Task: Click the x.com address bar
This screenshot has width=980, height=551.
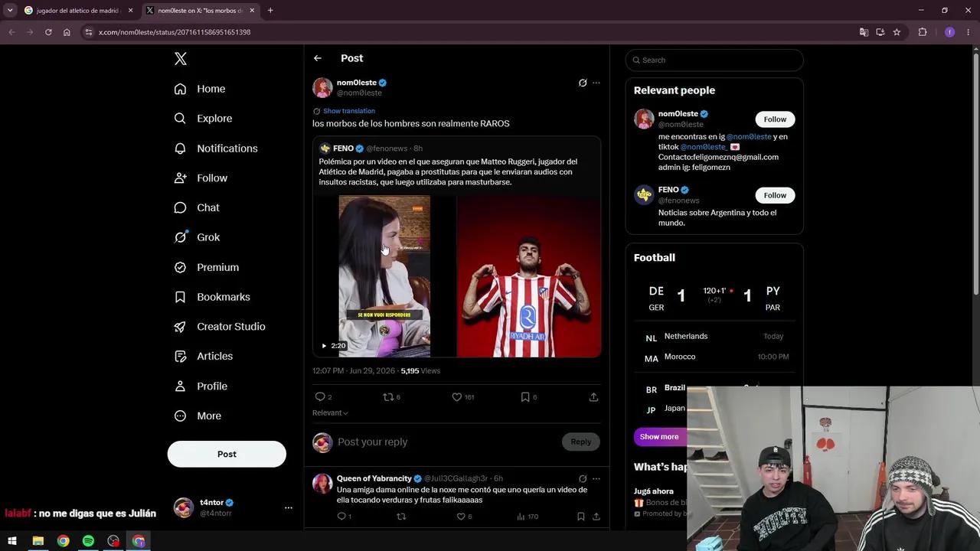Action: pos(467,32)
